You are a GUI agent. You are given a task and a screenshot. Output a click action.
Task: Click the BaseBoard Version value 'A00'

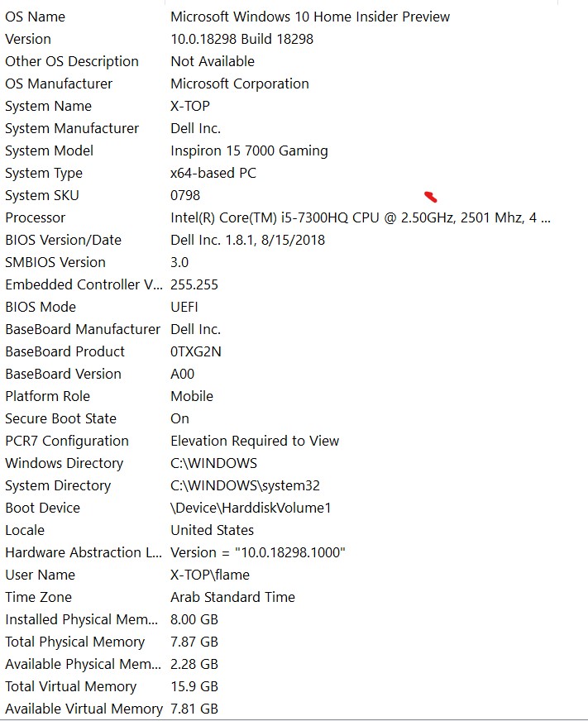[x=182, y=374]
